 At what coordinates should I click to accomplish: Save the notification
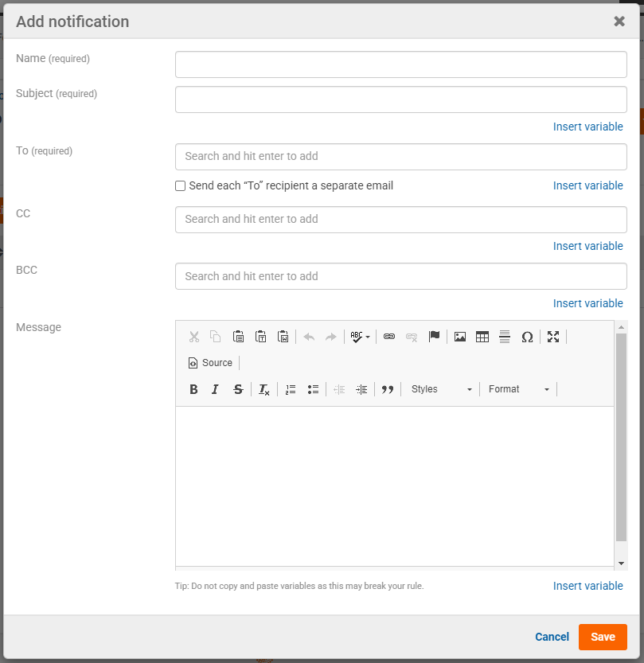[x=603, y=637]
